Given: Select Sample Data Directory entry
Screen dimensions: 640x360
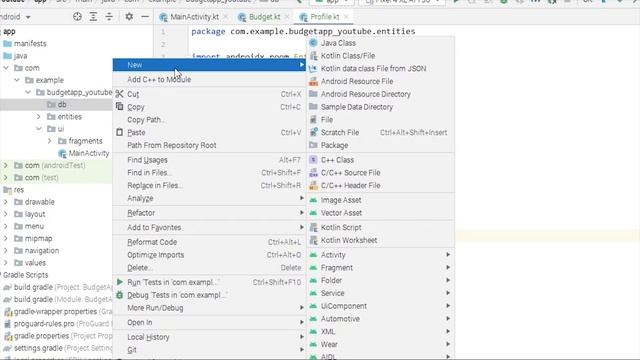Looking at the screenshot, I should (356, 107).
